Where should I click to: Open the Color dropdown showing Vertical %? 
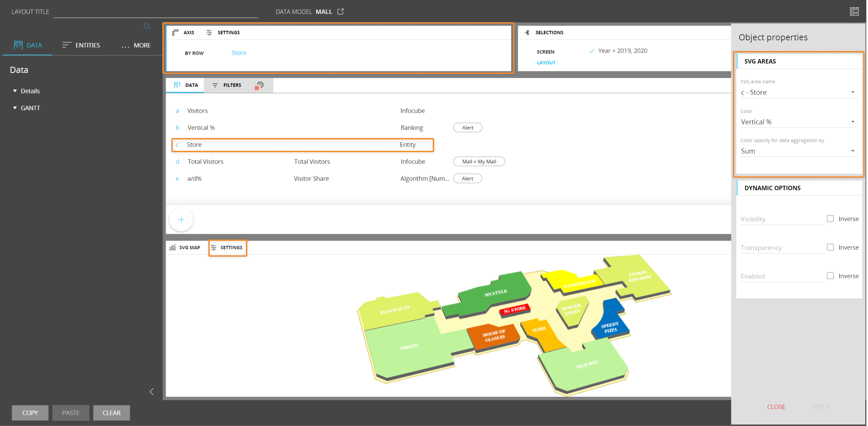point(797,122)
